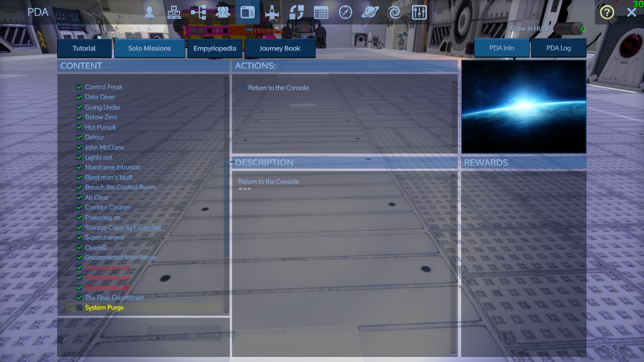Open the player profile icon
This screenshot has width=644, height=362.
150,12
